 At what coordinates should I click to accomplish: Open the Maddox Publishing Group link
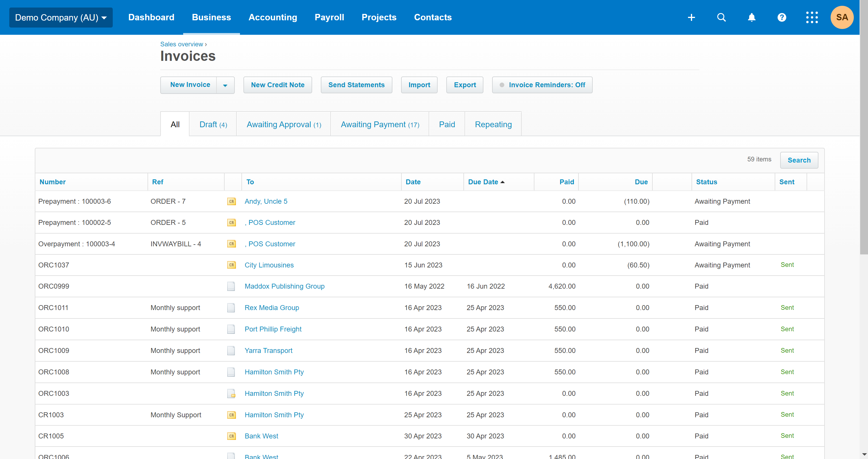284,286
